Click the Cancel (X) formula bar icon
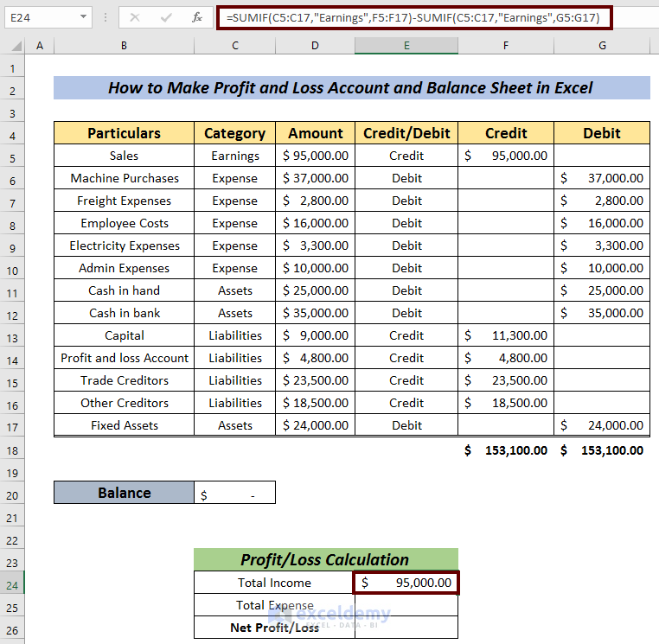 [137, 17]
